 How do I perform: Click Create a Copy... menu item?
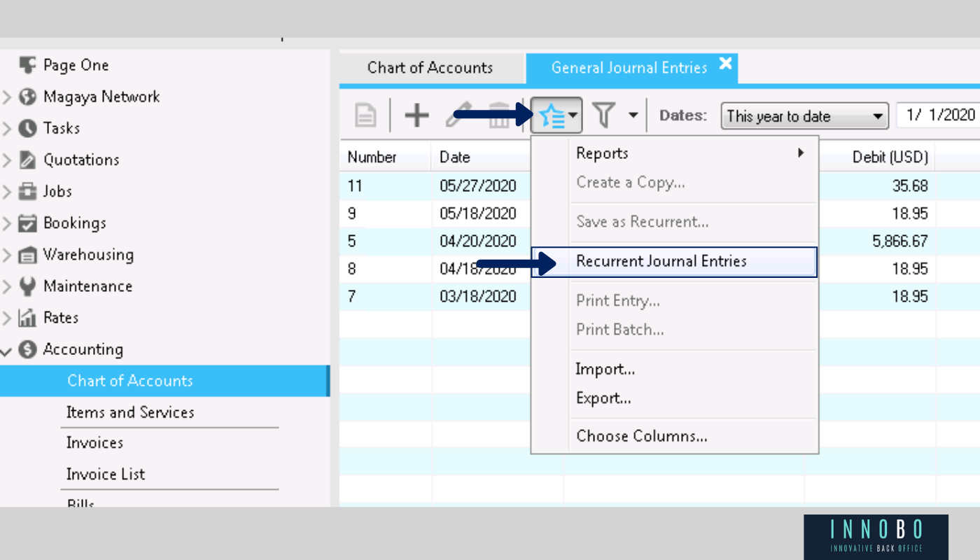tap(675, 183)
